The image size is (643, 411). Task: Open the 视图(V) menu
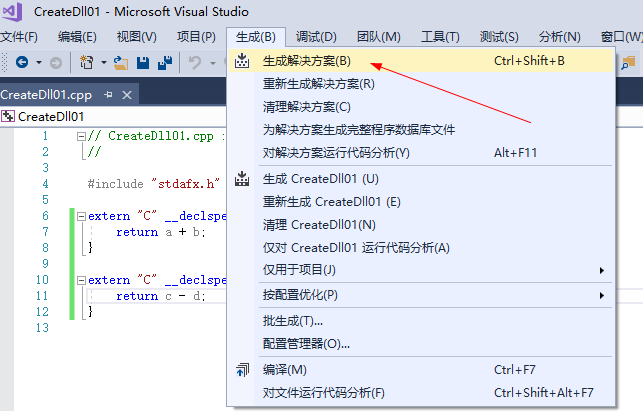tap(137, 37)
